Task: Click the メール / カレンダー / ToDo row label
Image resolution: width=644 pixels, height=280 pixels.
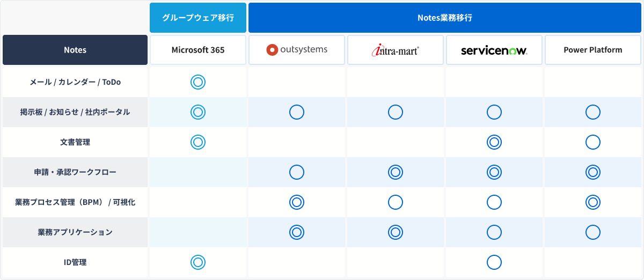Action: [x=75, y=82]
